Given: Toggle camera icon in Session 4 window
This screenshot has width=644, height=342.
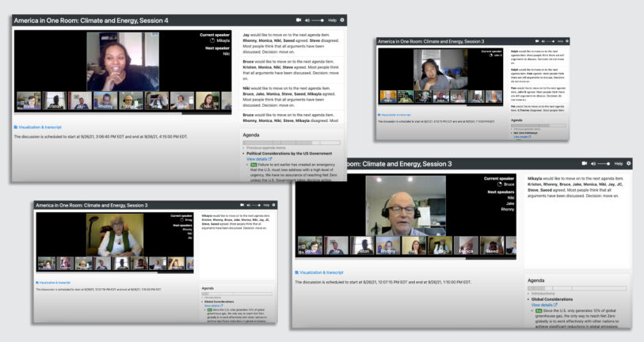Looking at the screenshot, I should click(x=299, y=19).
